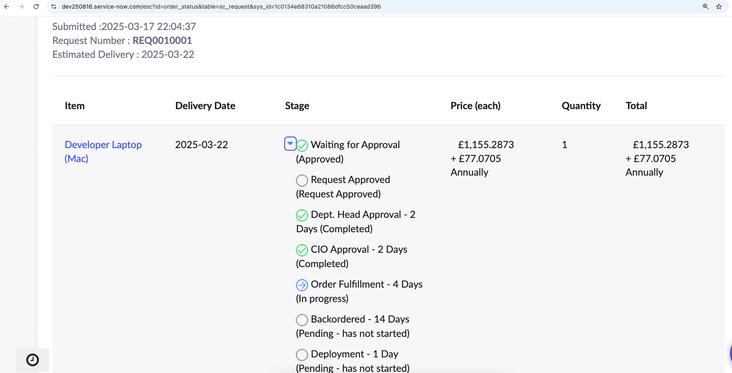Click the total £1,155.2873 value
This screenshot has height=373, width=732.
point(661,145)
